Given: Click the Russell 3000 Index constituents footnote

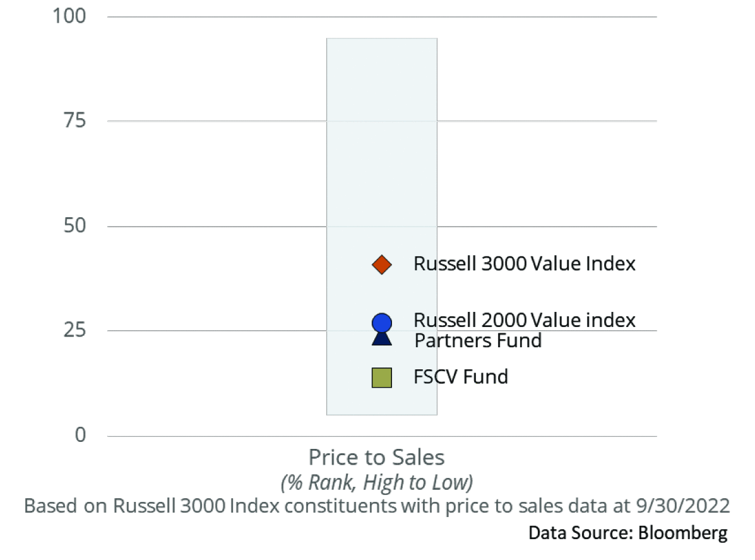Looking at the screenshot, I should (376, 506).
